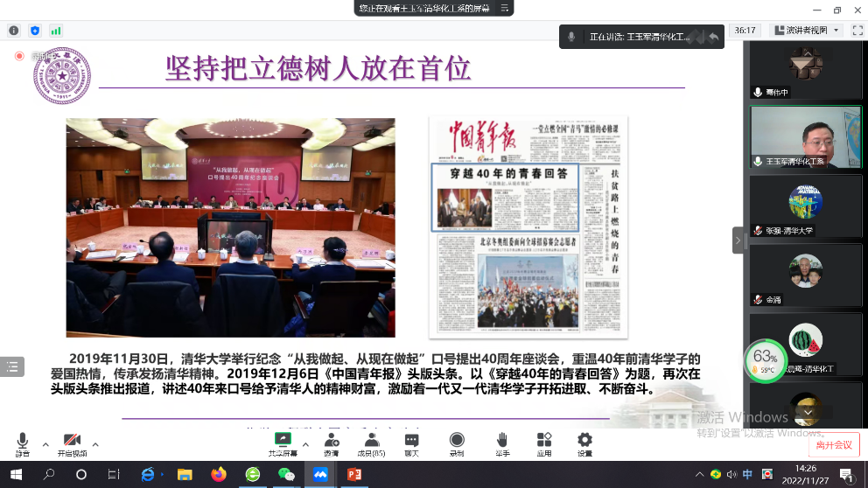Expand video options arrow beside camera
This screenshot has width=868, height=488.
[95, 444]
